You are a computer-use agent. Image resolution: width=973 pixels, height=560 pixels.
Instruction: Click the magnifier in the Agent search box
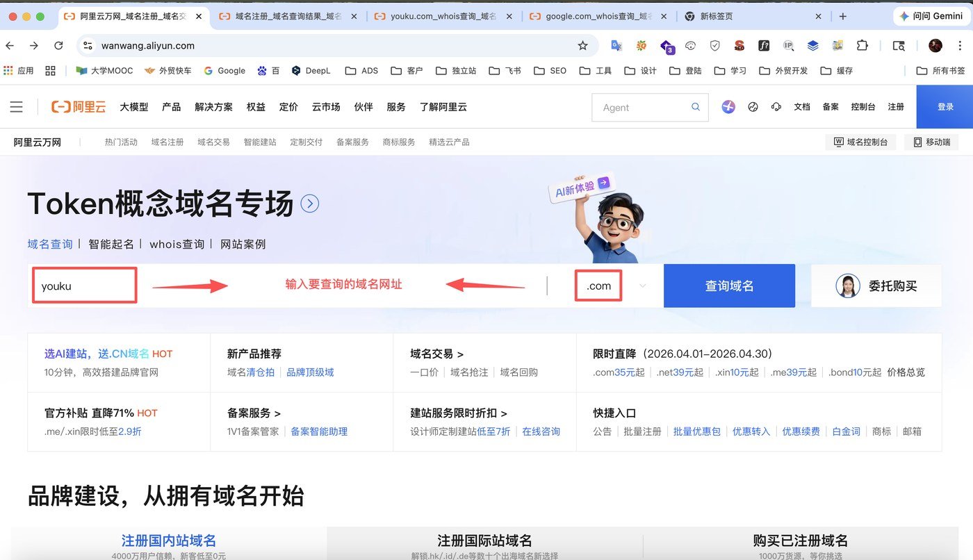click(695, 107)
